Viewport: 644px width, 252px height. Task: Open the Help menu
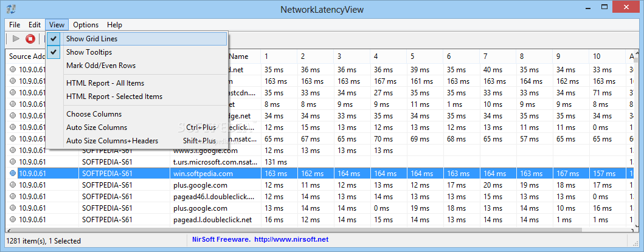(114, 25)
